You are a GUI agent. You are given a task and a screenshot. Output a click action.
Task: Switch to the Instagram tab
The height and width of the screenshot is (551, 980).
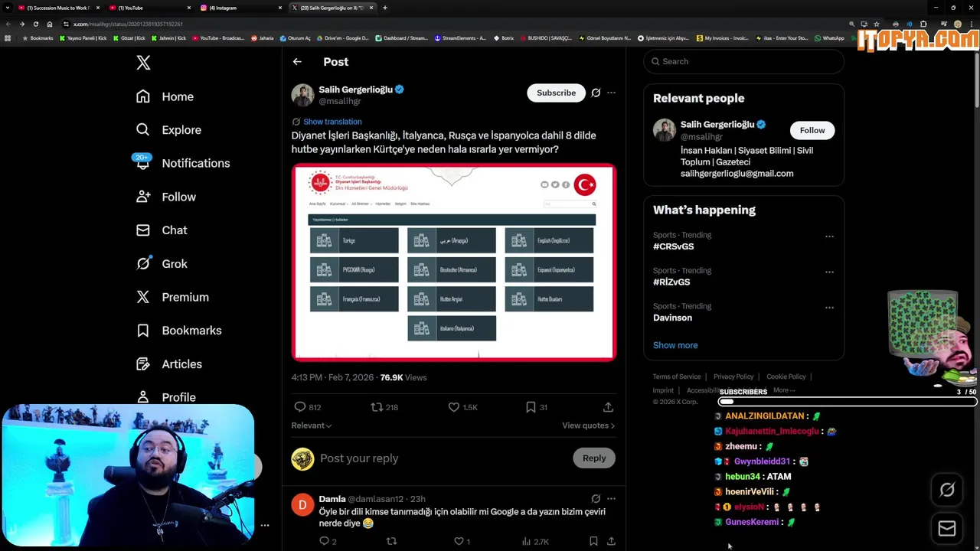click(241, 8)
